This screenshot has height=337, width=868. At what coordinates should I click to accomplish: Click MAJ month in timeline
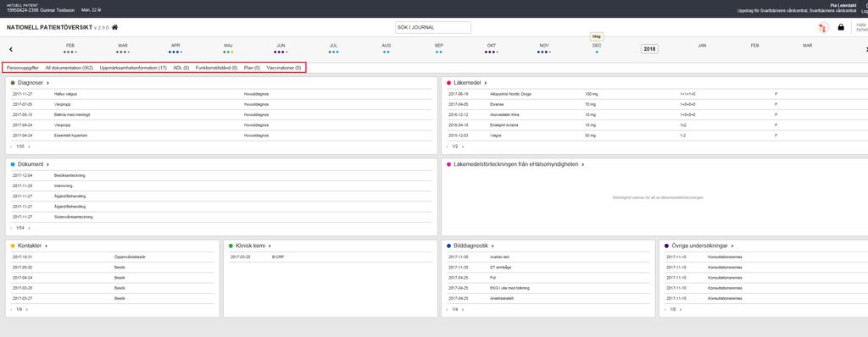(x=228, y=46)
